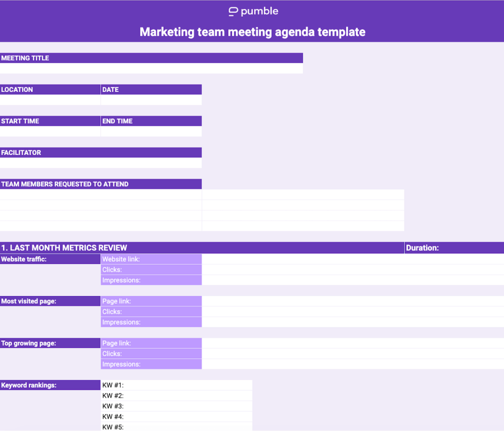The height and width of the screenshot is (431, 504).
Task: Click the START TIME column header
Action: [49, 121]
